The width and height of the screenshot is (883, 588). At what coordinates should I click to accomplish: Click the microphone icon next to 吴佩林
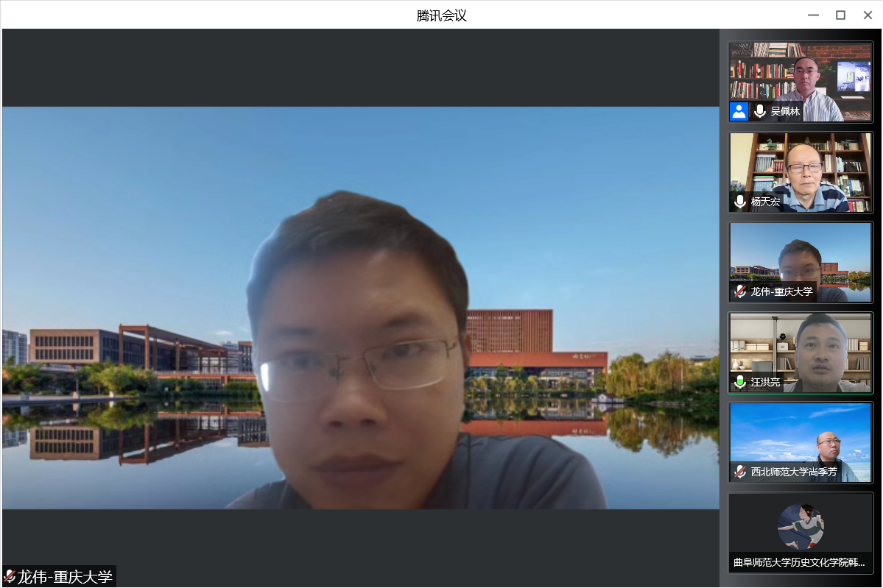tap(760, 111)
